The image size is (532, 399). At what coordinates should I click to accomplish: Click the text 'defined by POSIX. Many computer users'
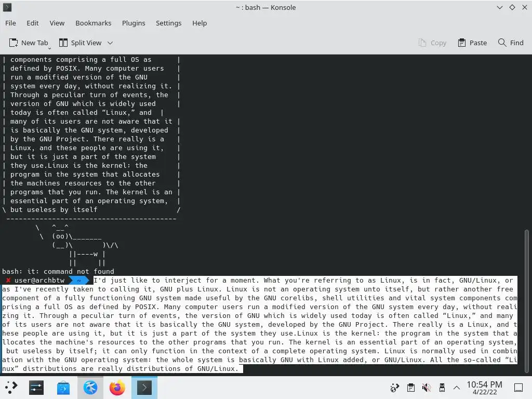click(87, 69)
